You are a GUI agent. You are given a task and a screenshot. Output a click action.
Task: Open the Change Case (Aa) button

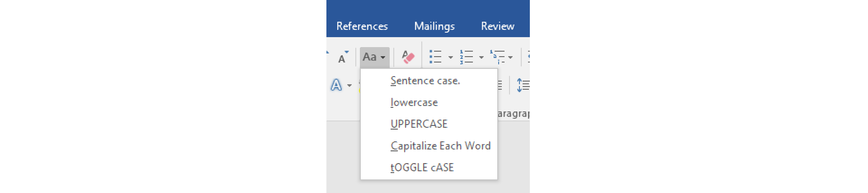(374, 58)
